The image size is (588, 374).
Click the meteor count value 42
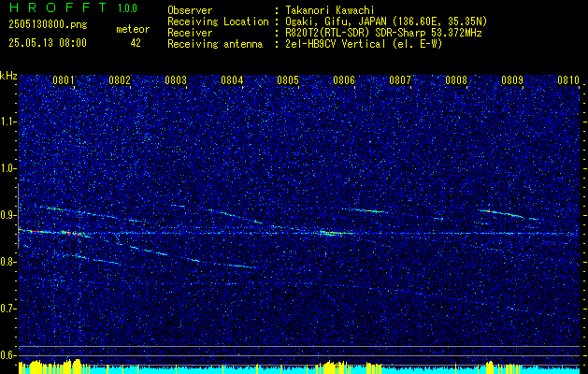(136, 43)
